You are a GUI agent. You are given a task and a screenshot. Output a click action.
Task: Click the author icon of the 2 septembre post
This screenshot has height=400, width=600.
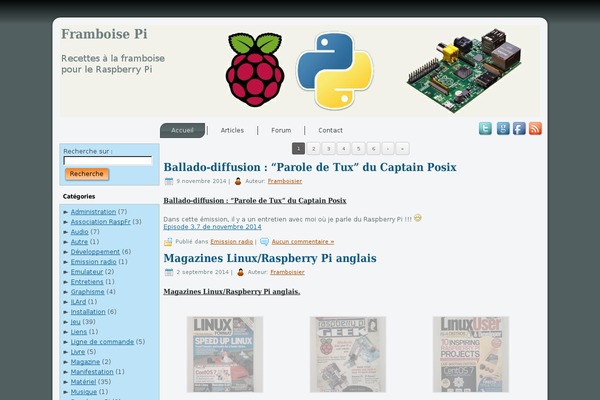tap(240, 272)
